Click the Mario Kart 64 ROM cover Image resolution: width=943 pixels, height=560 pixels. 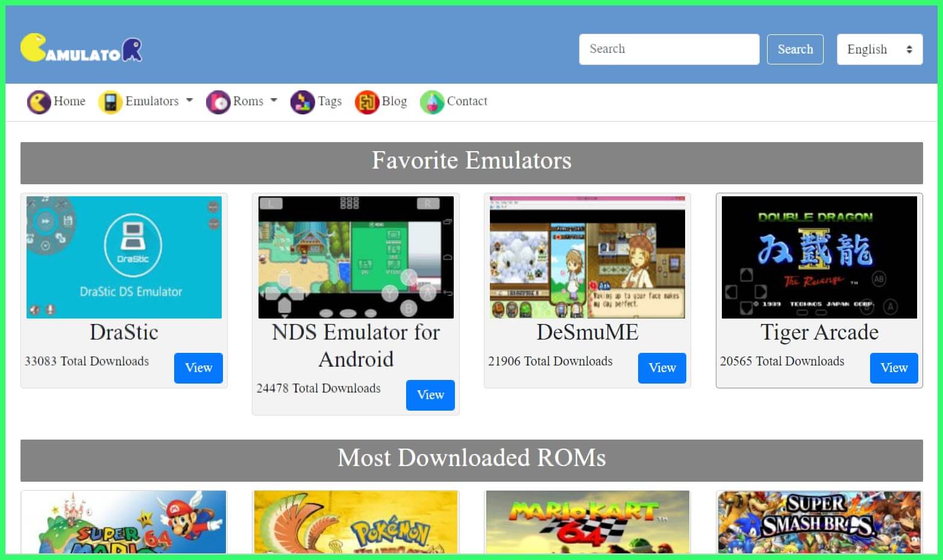coord(587,522)
